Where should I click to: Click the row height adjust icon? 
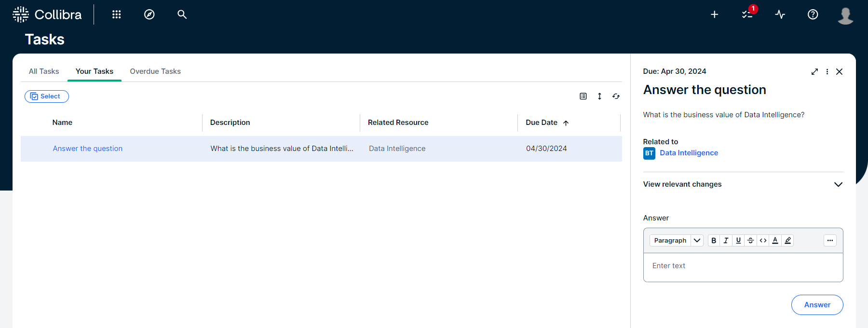tap(599, 96)
